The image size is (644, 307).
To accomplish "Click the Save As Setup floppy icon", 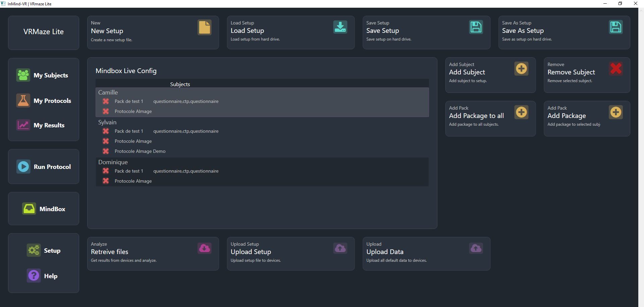I will [615, 27].
